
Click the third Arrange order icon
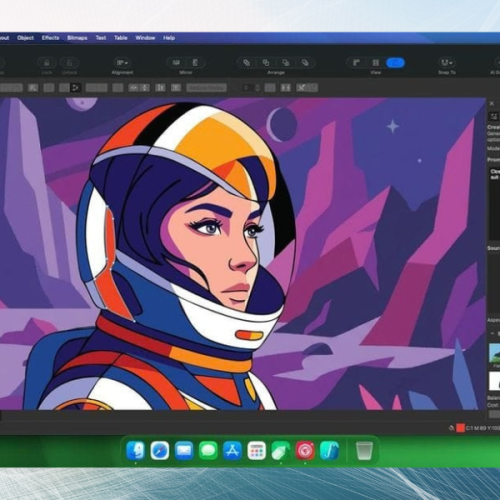pos(286,63)
